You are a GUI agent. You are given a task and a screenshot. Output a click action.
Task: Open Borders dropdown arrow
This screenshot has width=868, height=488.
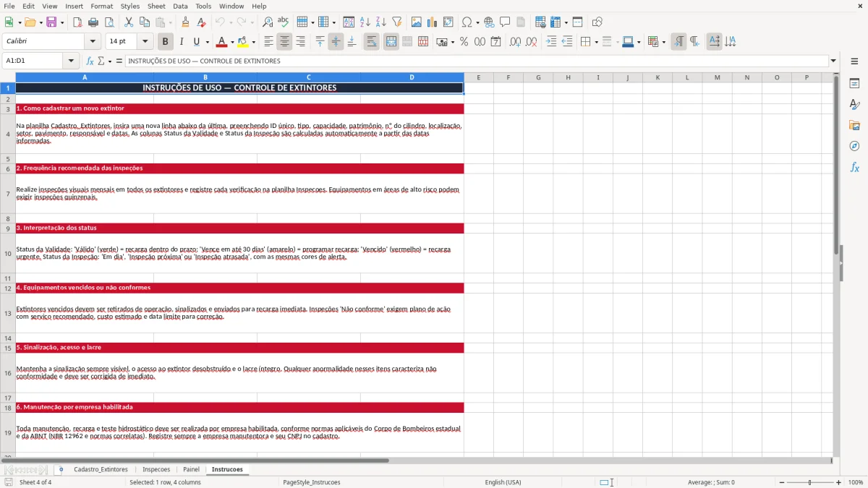click(596, 42)
